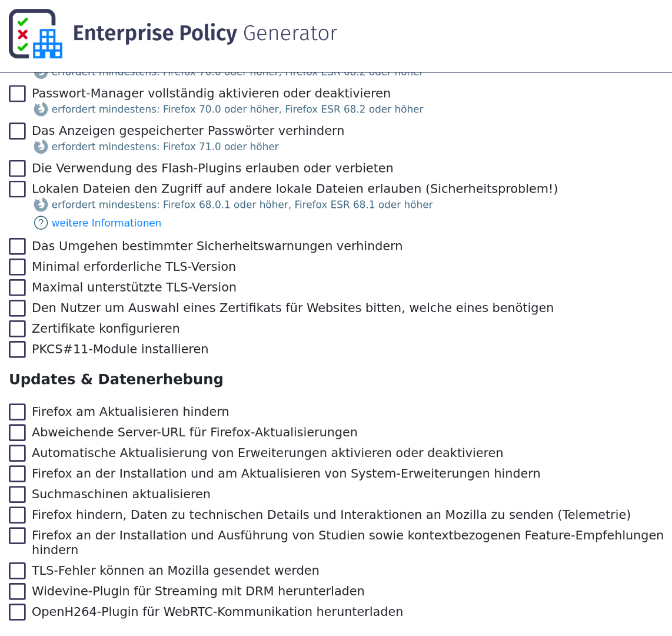
Task: Click Firefox icon beside Passwort-Manager version requirement
Action: 41,110
